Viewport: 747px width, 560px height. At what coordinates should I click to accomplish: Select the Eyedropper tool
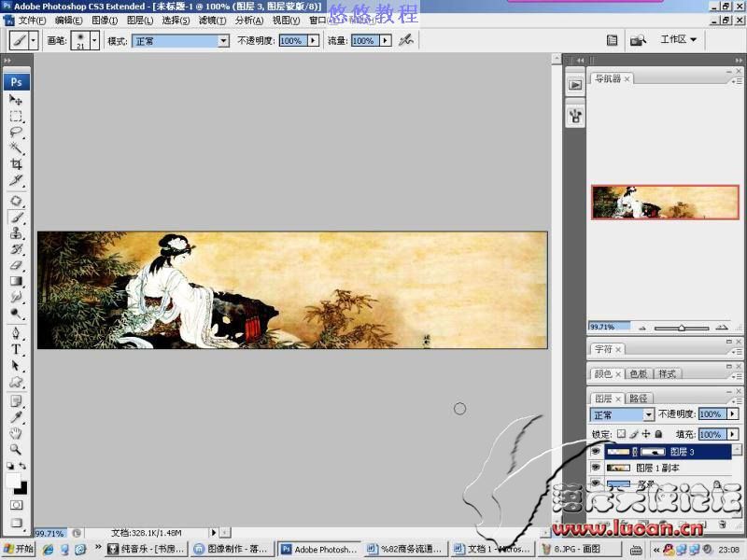point(16,417)
